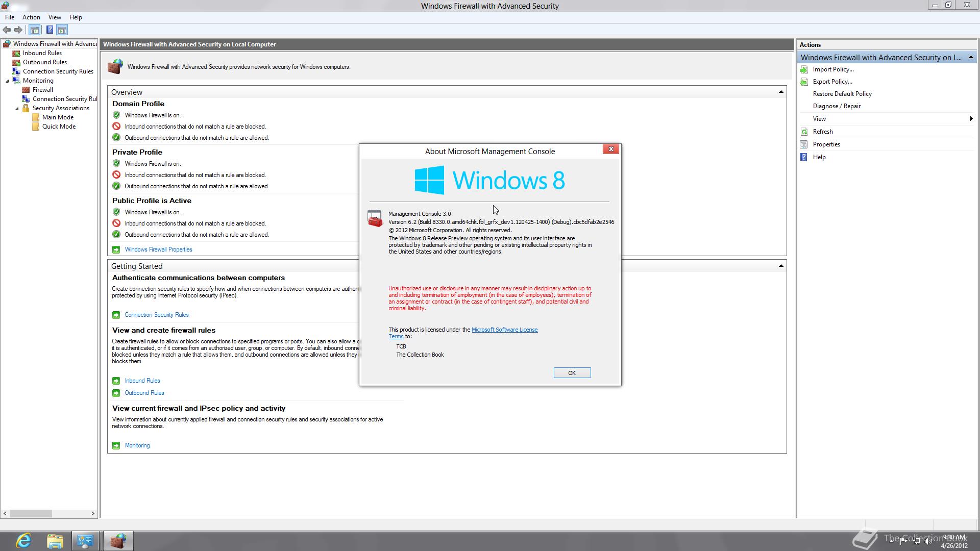Click Public Profile is Active heading
The width and height of the screenshot is (980, 551).
[152, 201]
